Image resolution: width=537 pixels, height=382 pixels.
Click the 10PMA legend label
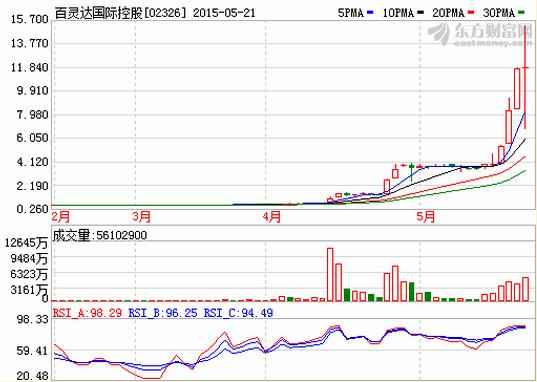point(398,13)
